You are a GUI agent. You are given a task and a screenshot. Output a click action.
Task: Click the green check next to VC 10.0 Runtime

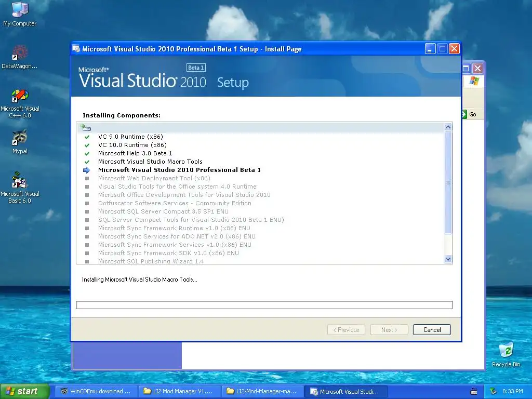(87, 145)
